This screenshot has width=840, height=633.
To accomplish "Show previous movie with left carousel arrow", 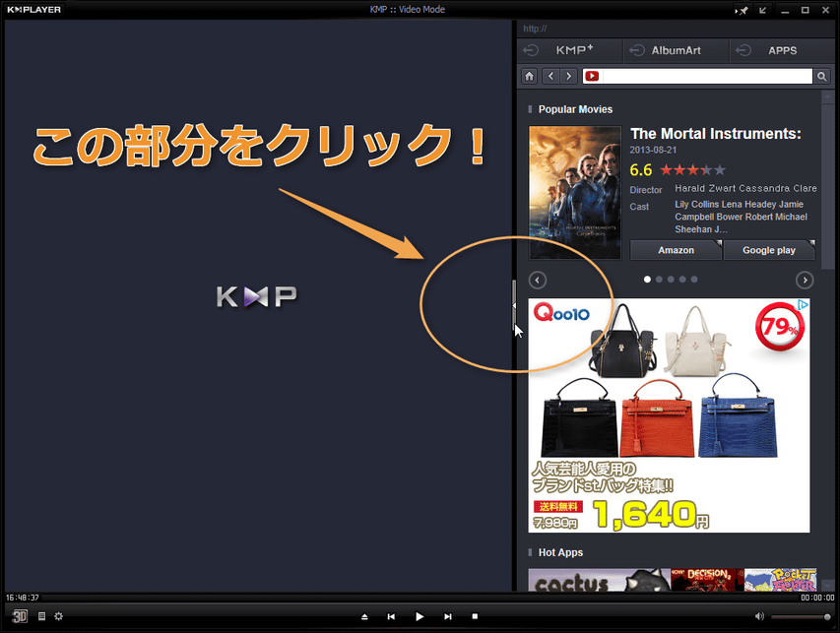I will coord(538,281).
